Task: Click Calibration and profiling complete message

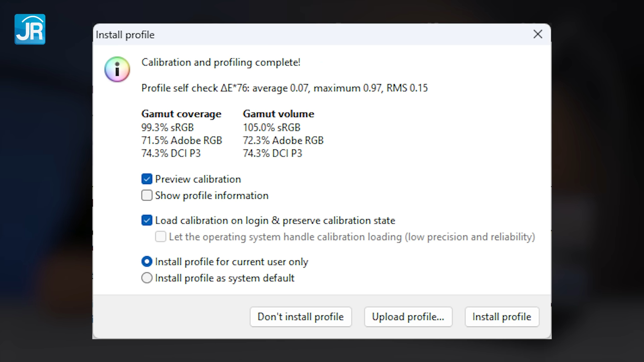Action: point(221,62)
